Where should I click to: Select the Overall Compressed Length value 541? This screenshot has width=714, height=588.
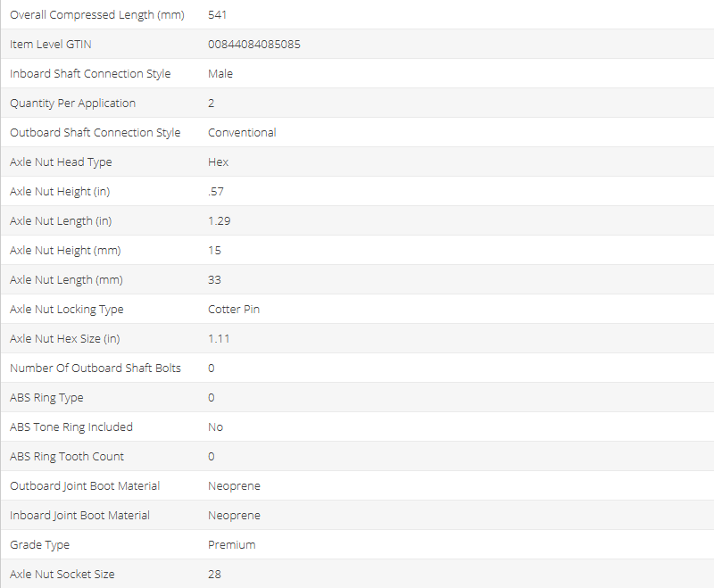(217, 14)
